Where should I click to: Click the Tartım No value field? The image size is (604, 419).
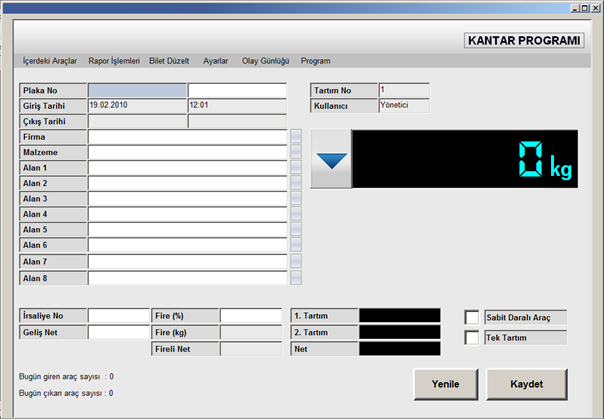404,90
